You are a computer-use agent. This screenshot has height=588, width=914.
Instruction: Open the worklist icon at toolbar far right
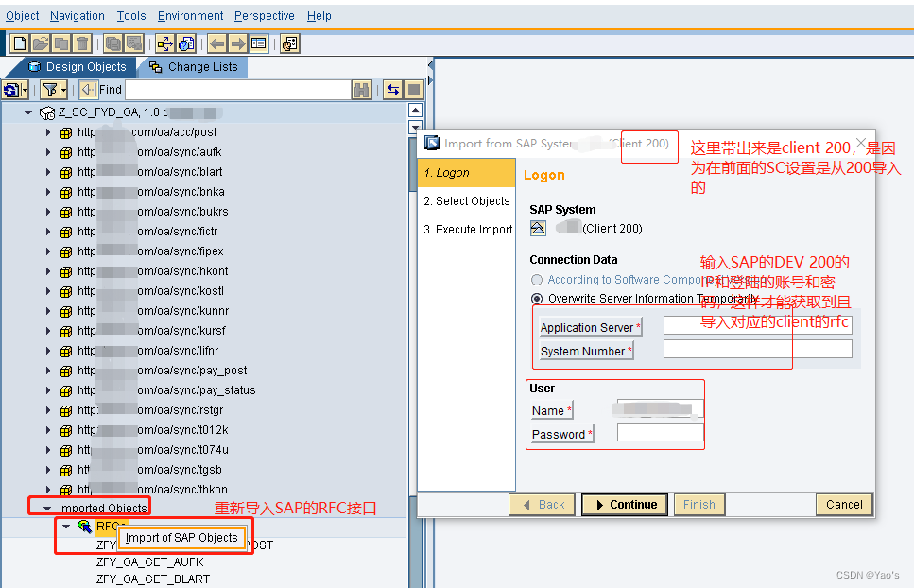(288, 43)
